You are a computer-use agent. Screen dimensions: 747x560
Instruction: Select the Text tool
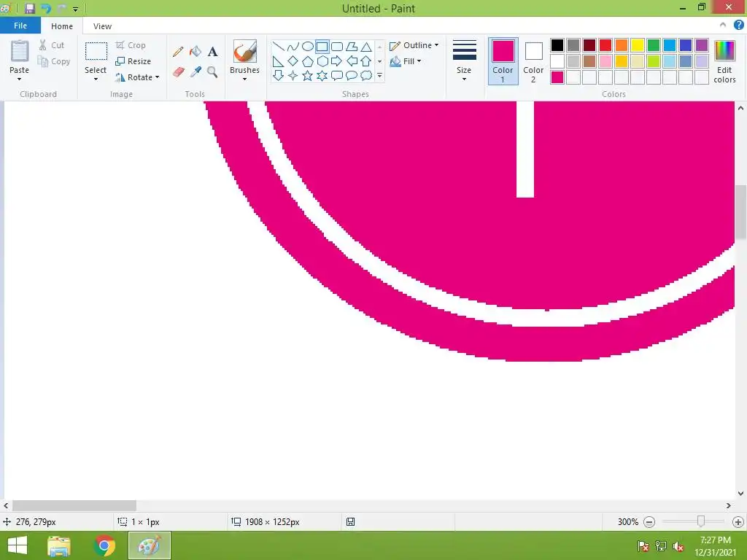212,52
